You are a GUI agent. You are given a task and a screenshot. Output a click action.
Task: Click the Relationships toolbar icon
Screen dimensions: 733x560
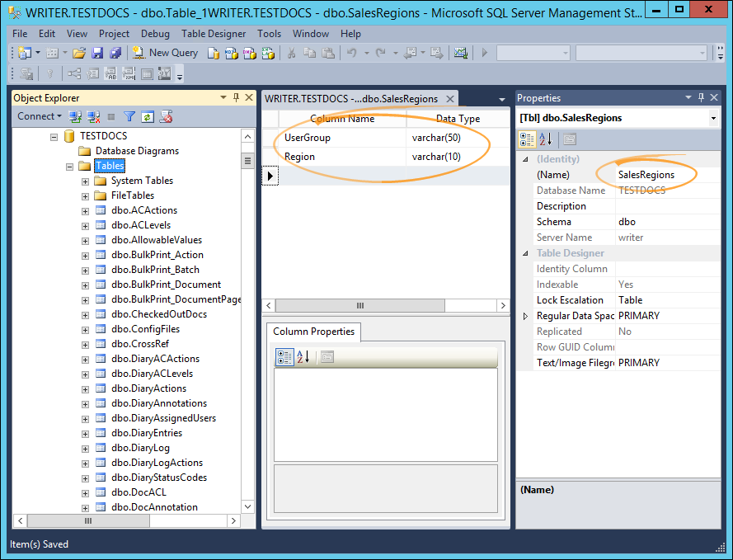coord(74,74)
